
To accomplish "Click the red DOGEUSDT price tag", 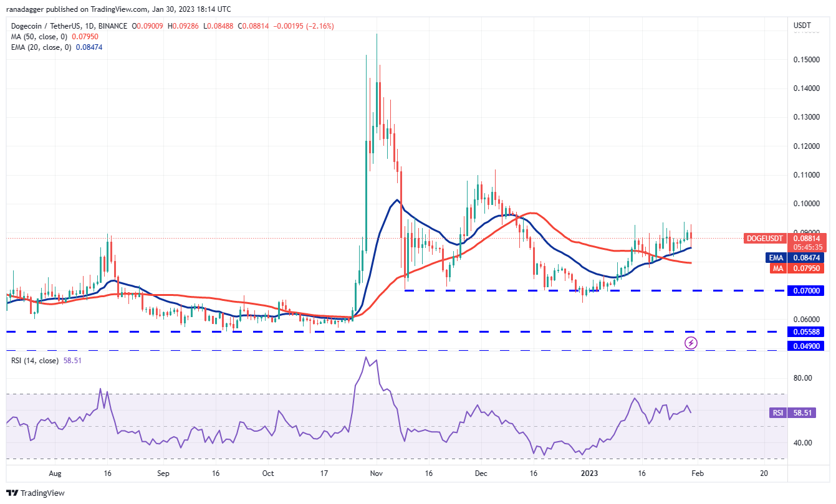I will click(x=764, y=238).
